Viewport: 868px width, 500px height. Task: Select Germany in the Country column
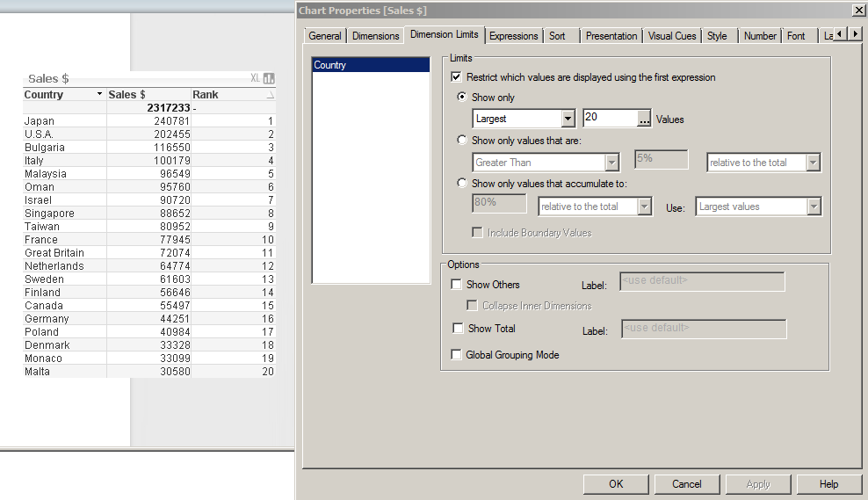click(64, 319)
